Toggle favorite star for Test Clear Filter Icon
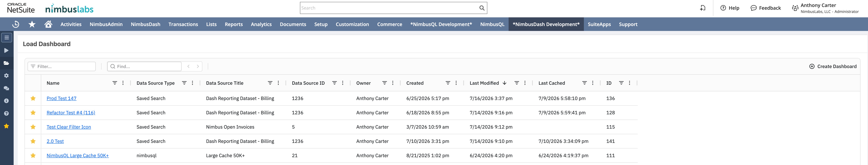This screenshot has height=165, width=868. point(33,127)
